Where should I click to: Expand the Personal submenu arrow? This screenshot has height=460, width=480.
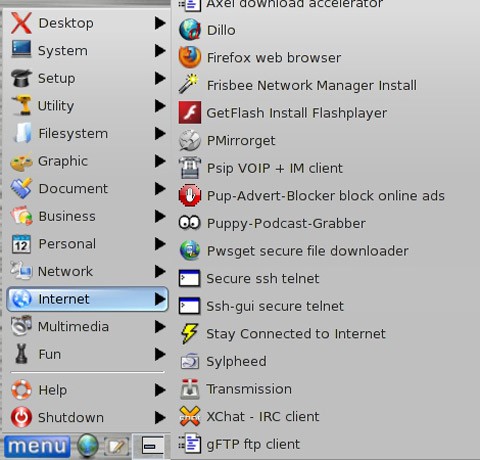(x=160, y=244)
